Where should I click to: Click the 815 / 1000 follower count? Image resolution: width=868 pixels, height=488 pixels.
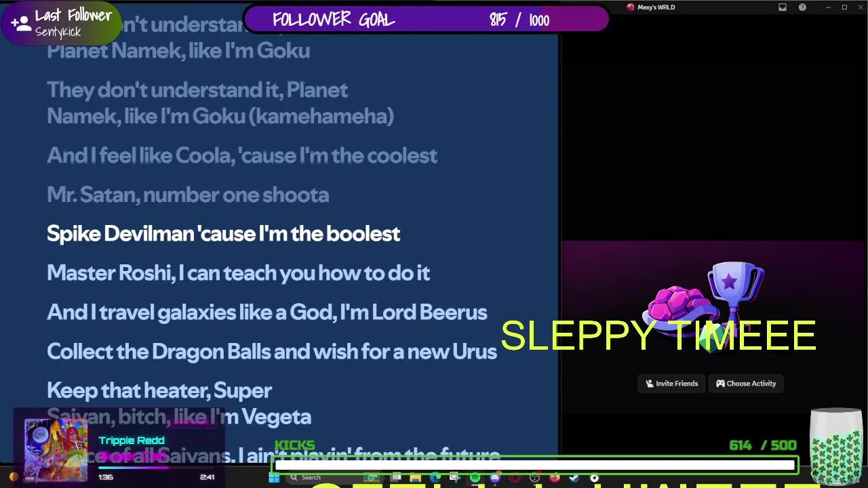click(519, 20)
